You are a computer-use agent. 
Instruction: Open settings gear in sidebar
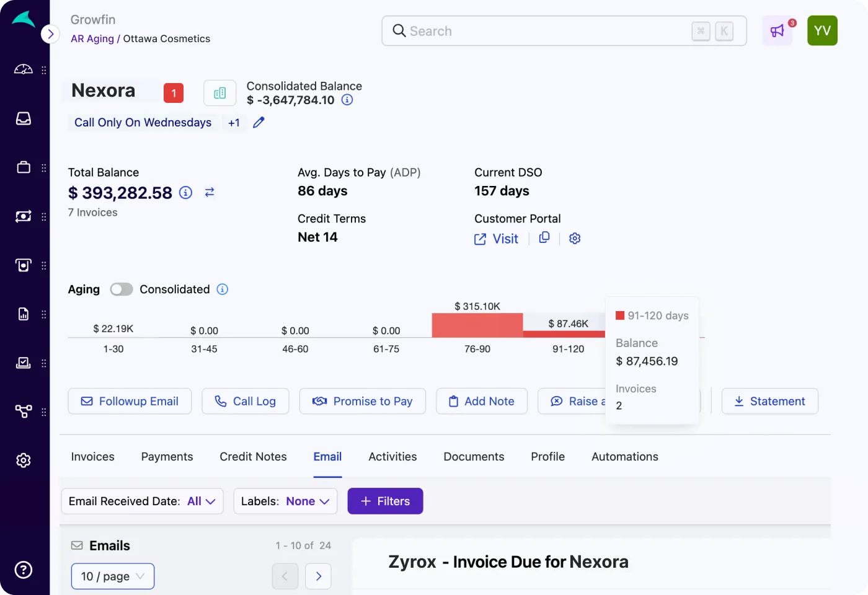point(24,461)
